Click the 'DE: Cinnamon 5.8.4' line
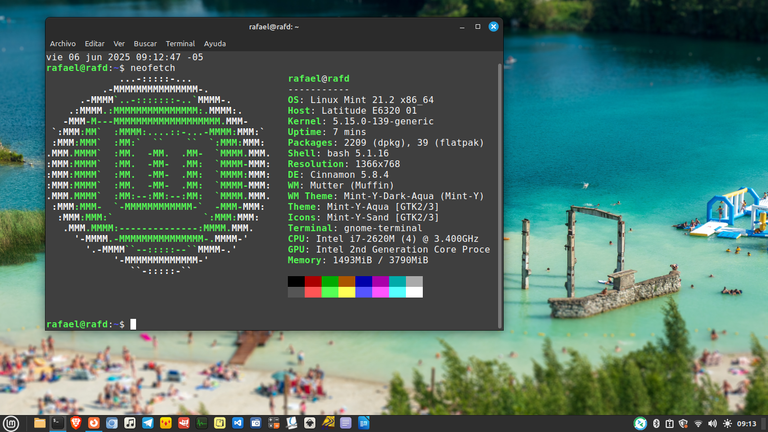Image resolution: width=768 pixels, height=432 pixels. point(338,175)
